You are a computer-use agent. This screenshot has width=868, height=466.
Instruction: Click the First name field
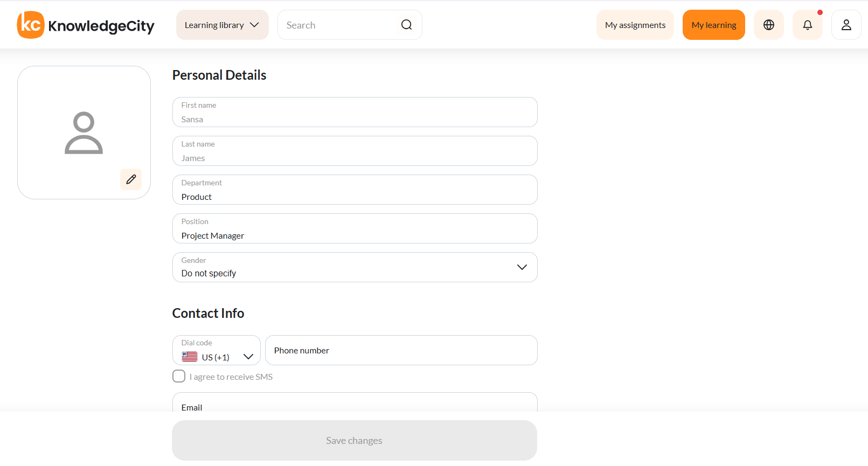pyautogui.click(x=355, y=112)
